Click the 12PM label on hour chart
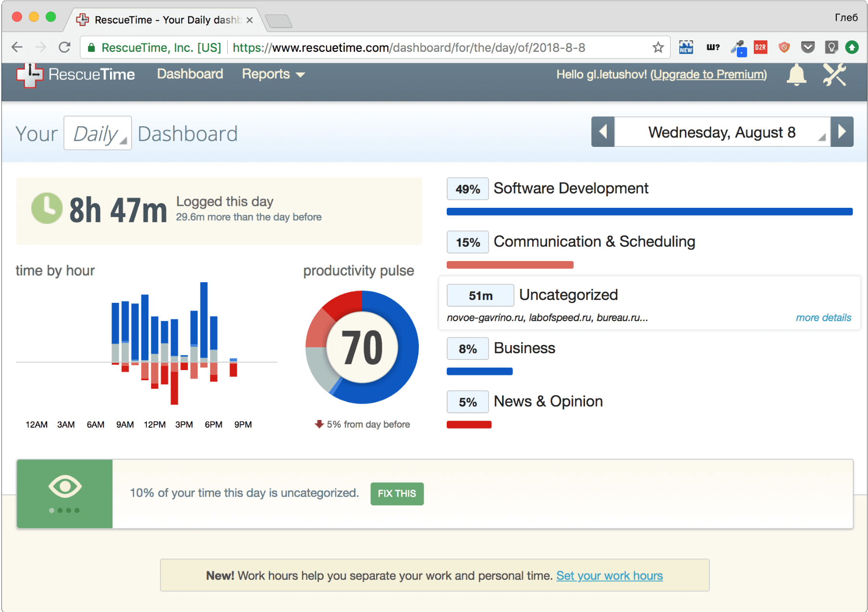 click(x=155, y=424)
